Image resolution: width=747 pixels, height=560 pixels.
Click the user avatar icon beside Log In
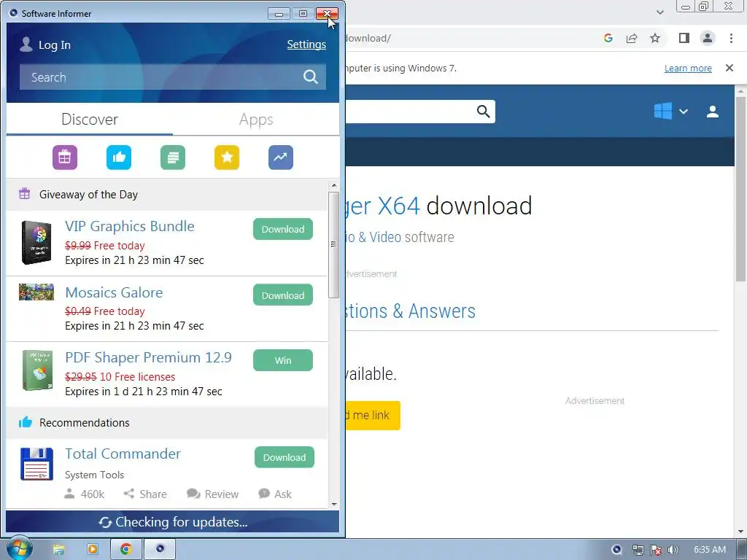26,44
